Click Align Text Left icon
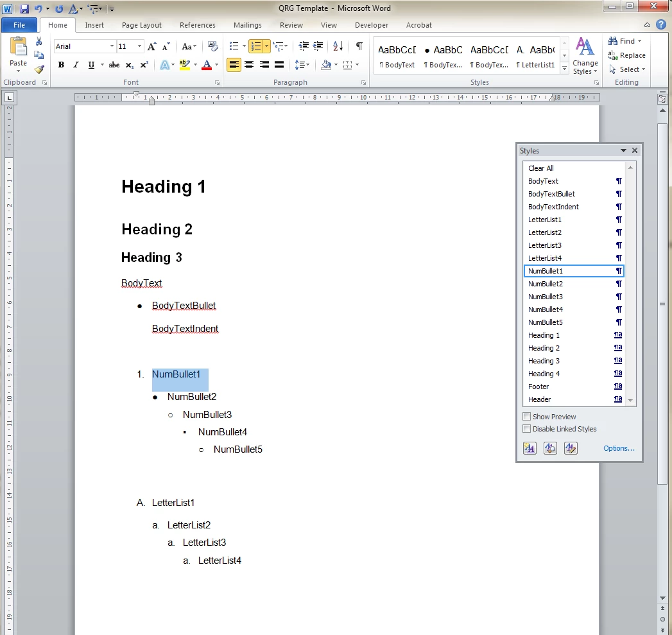The width and height of the screenshot is (672, 635). tap(234, 65)
